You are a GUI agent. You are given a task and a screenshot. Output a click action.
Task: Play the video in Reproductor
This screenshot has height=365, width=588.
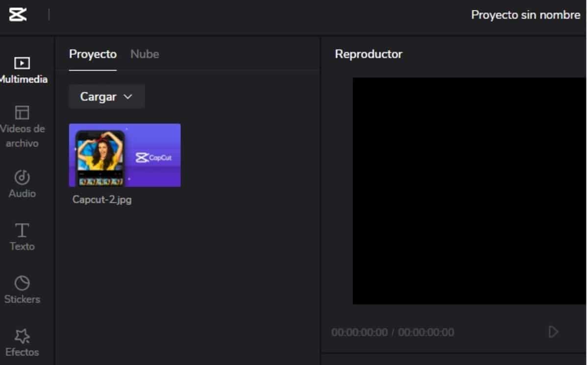tap(553, 332)
